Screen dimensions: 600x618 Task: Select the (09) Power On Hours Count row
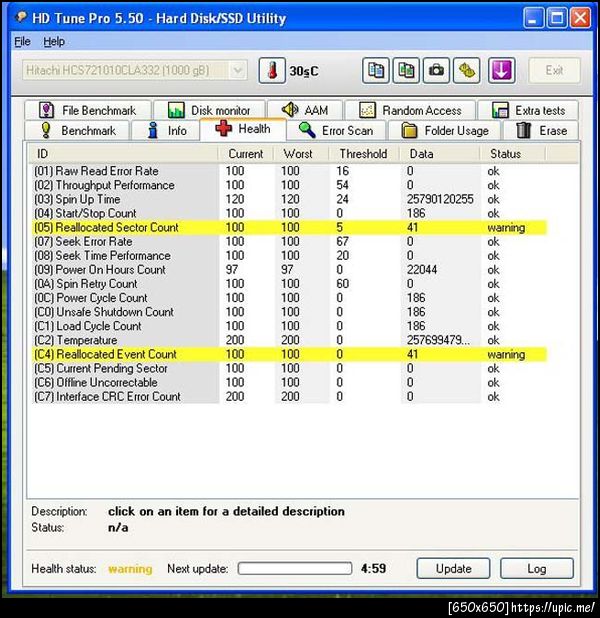click(x=290, y=270)
